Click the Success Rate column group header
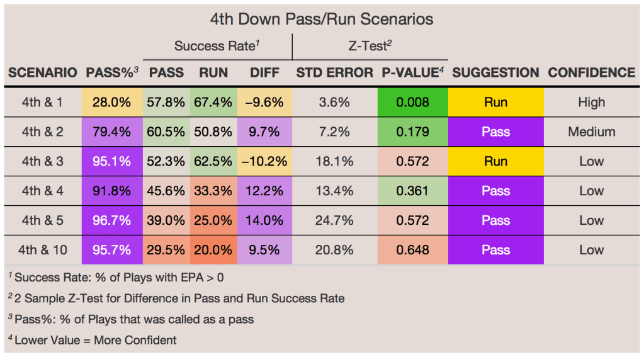The height and width of the screenshot is (357, 644). click(218, 46)
